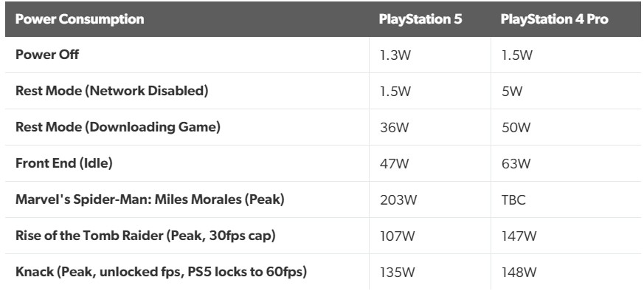This screenshot has width=644, height=294.
Task: Click the Knack peak unlocked fps row label
Action: coord(161,272)
